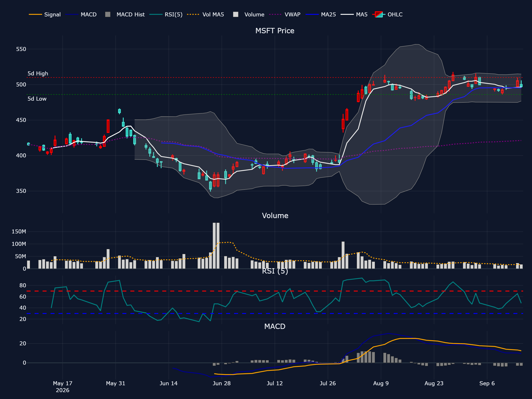Click the May 17 2026 date label
The height and width of the screenshot is (399, 532).
click(63, 387)
